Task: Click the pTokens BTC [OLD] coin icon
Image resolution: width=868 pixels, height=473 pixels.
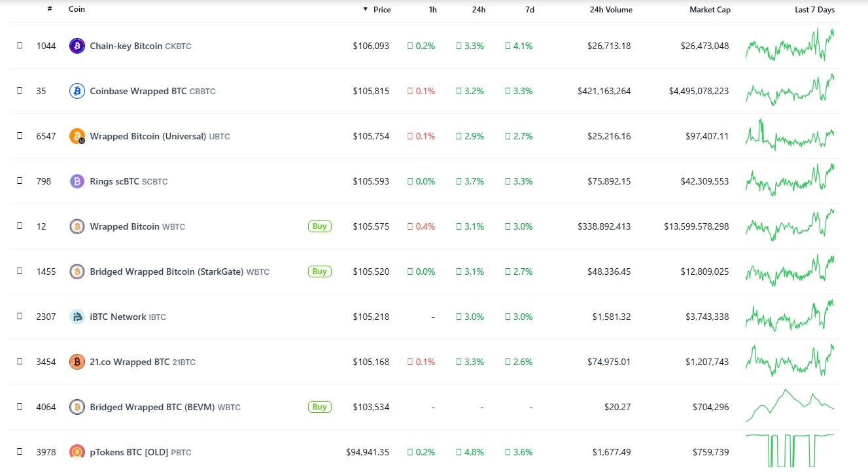Action: click(x=77, y=452)
